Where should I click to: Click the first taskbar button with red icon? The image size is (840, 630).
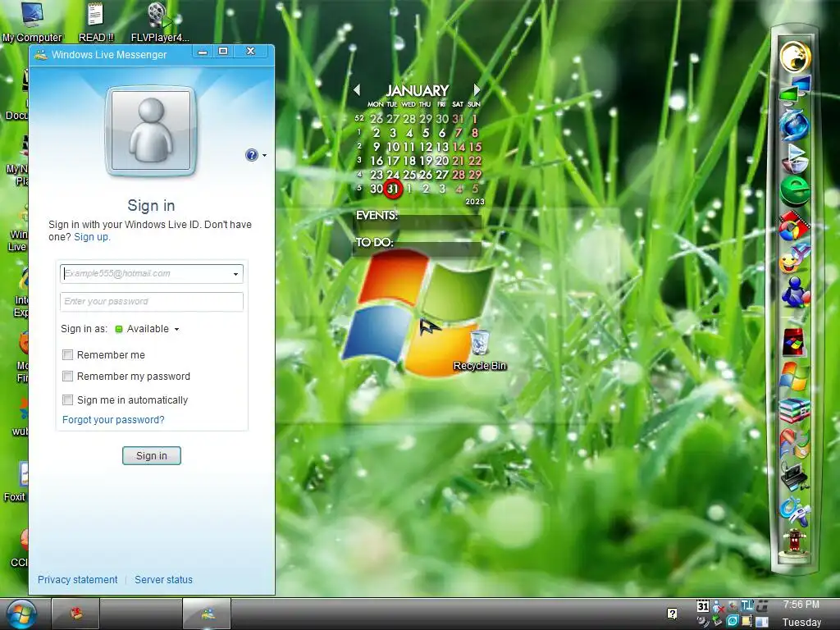point(75,614)
